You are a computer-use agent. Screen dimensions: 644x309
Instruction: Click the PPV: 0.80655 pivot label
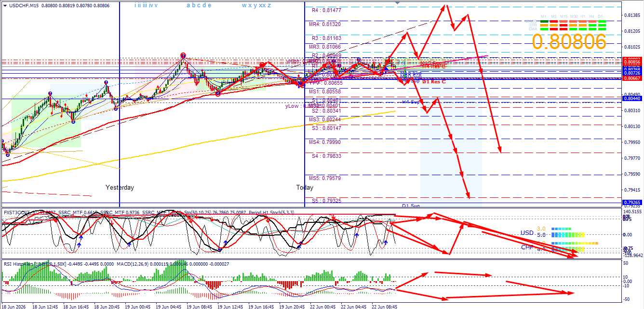(326, 83)
